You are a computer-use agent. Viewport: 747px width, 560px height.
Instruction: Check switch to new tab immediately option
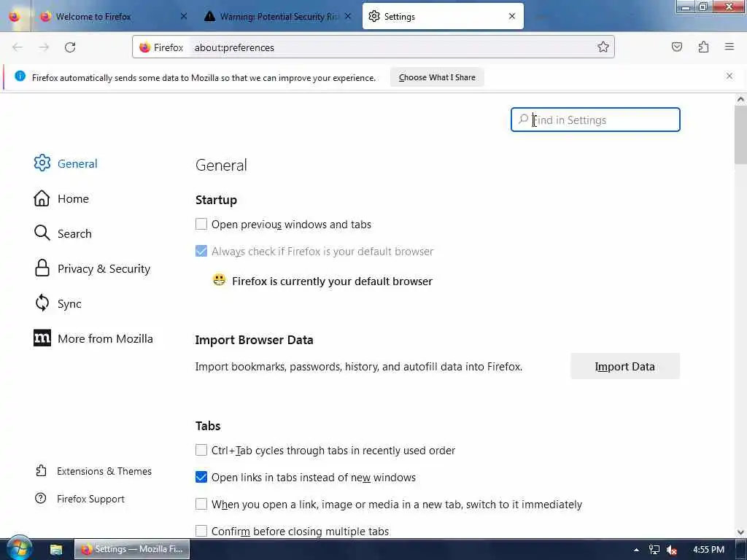point(201,504)
